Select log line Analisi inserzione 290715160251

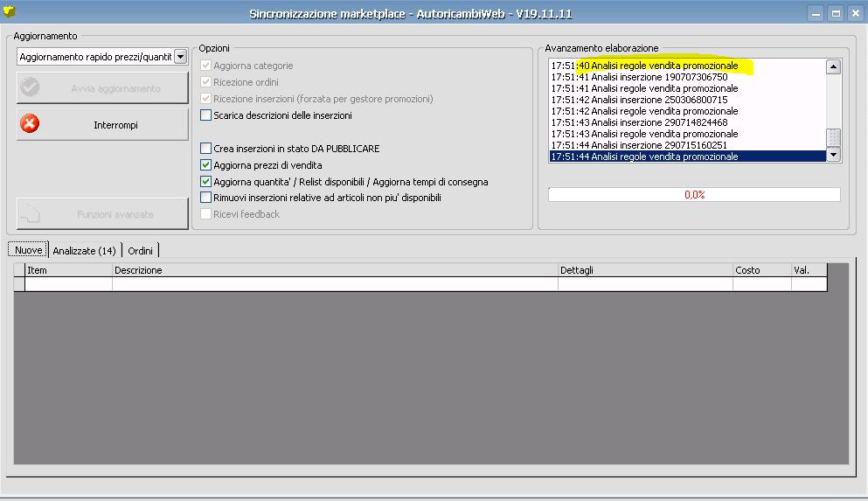688,145
